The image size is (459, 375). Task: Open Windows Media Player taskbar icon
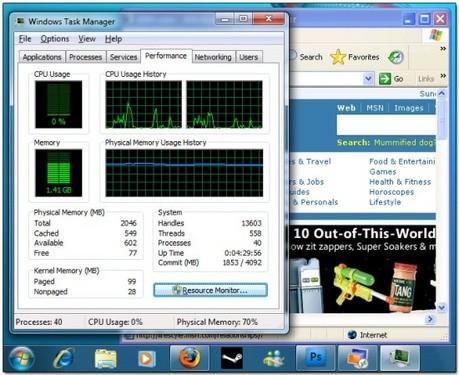click(x=147, y=359)
